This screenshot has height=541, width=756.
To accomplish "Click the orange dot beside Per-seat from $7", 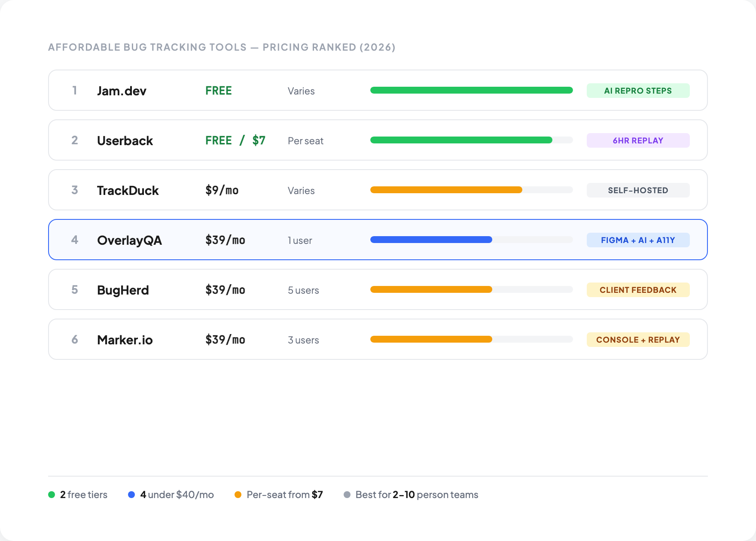I will [238, 495].
